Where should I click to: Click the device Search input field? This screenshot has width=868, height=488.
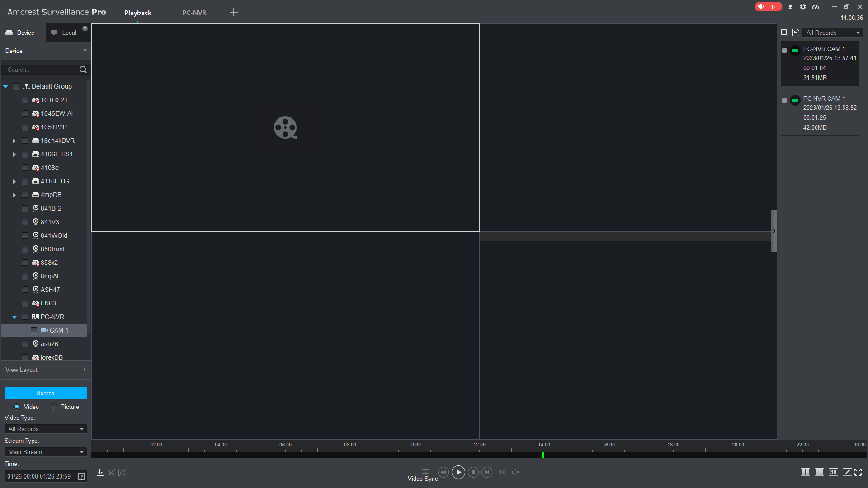point(41,70)
